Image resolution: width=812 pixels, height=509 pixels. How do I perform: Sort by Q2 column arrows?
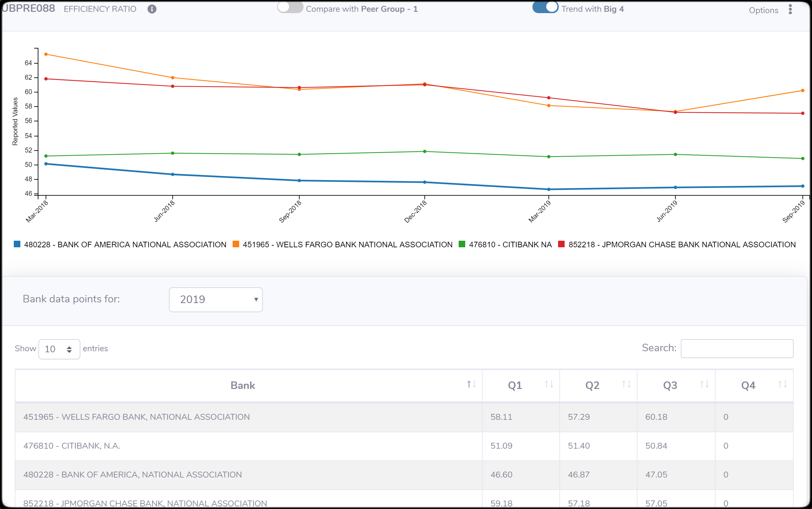pyautogui.click(x=626, y=384)
